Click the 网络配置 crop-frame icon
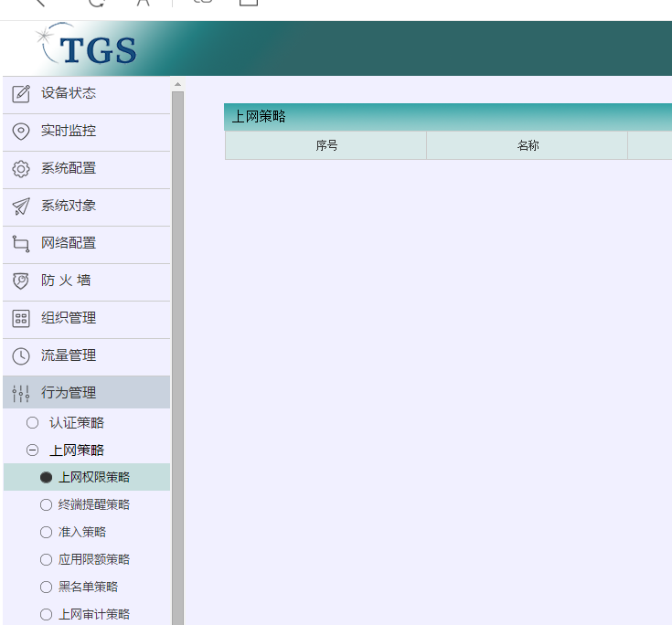Viewport: 672px width, 625px height. [21, 244]
